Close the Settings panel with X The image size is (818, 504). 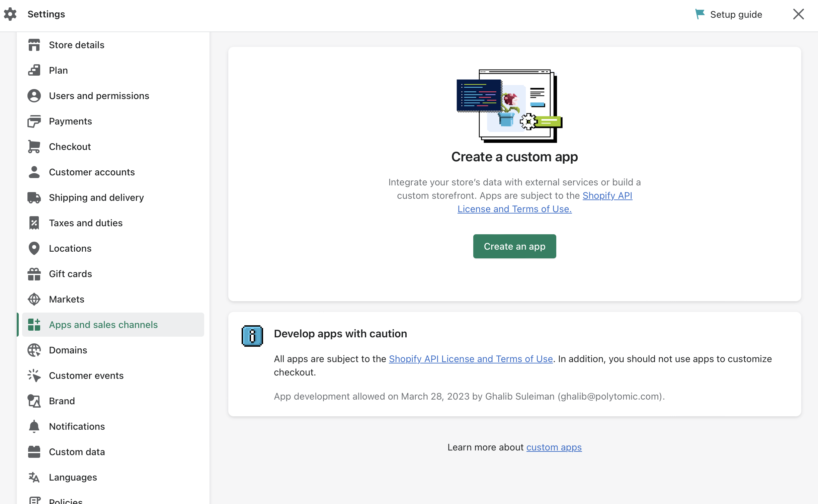798,14
